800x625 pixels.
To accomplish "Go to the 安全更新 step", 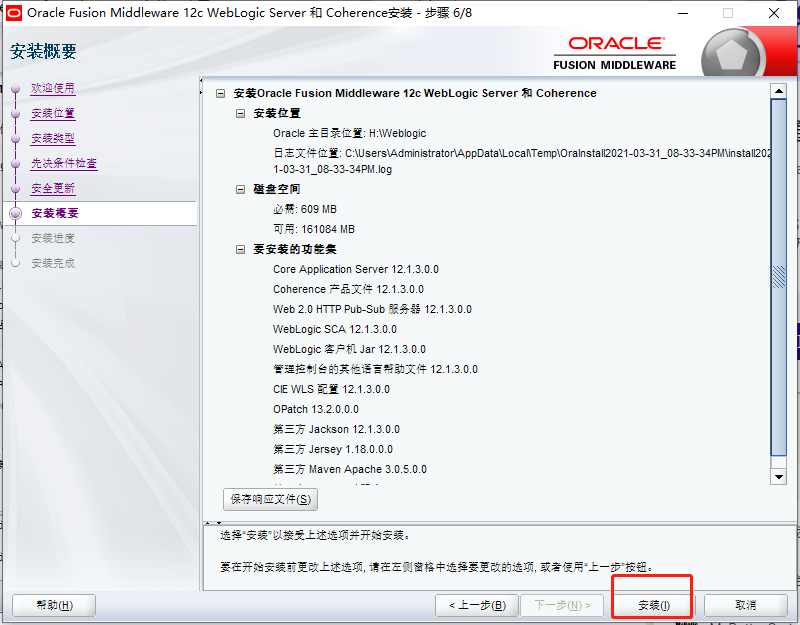I will click(53, 188).
